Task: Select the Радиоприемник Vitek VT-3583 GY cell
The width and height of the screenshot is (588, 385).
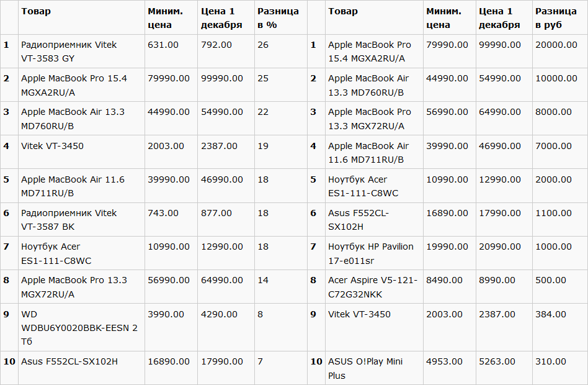Action: pos(68,52)
